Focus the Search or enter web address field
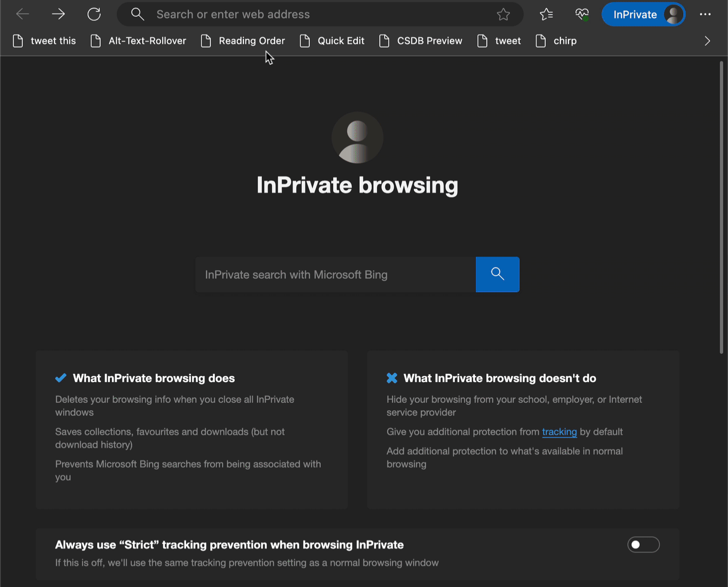 (x=320, y=15)
